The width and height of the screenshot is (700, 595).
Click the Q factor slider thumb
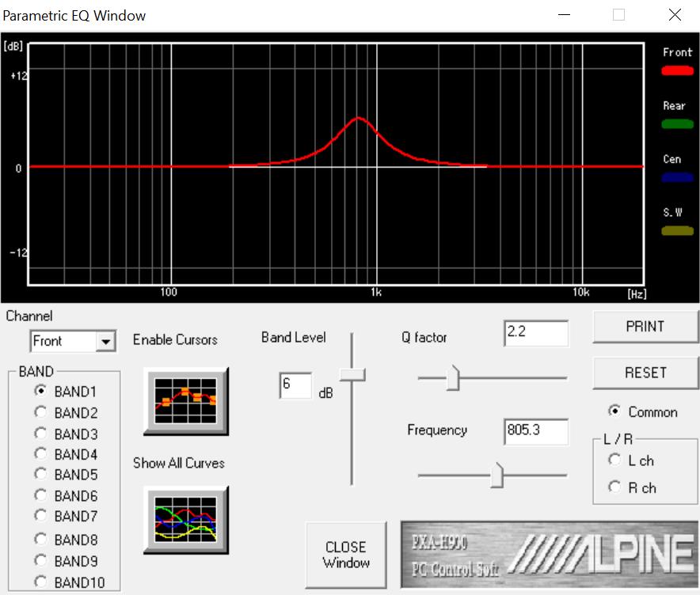pos(453,377)
